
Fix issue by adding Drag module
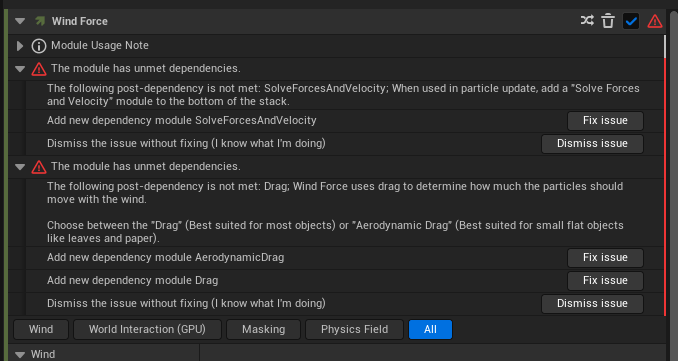pyautogui.click(x=605, y=281)
